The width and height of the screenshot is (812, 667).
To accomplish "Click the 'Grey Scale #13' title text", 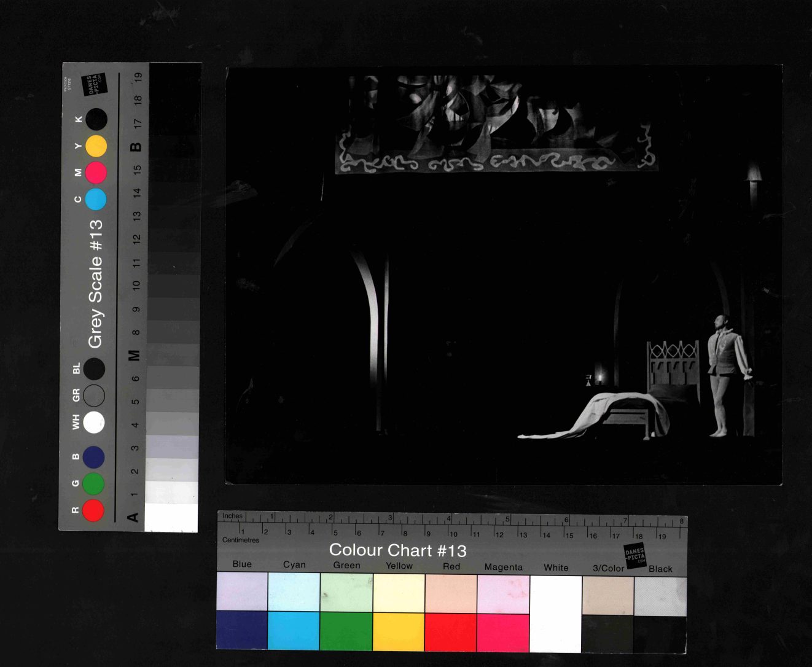I will pos(95,284).
